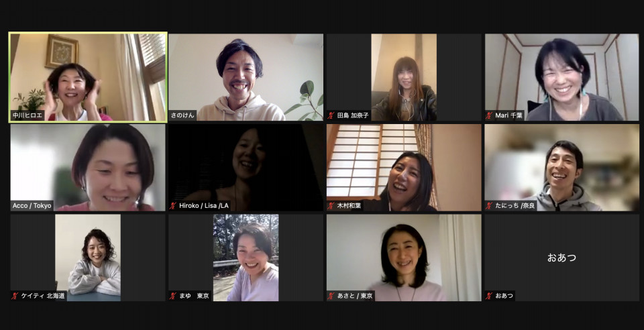Screen dimensions: 644x330
Task: Select Mari 千葉 video tile
Action: [x=562, y=77]
